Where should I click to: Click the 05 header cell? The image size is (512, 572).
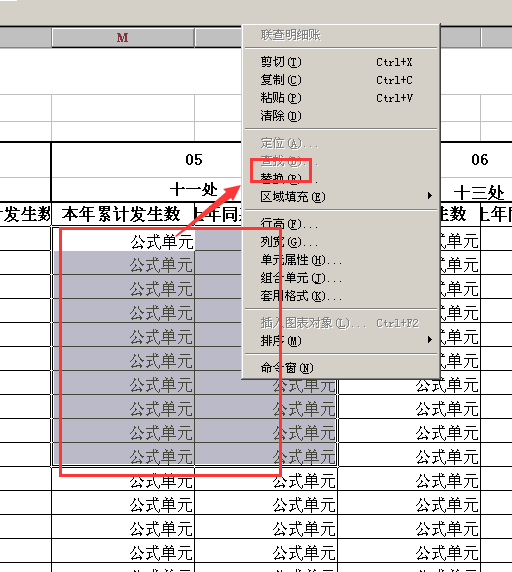[x=193, y=160]
